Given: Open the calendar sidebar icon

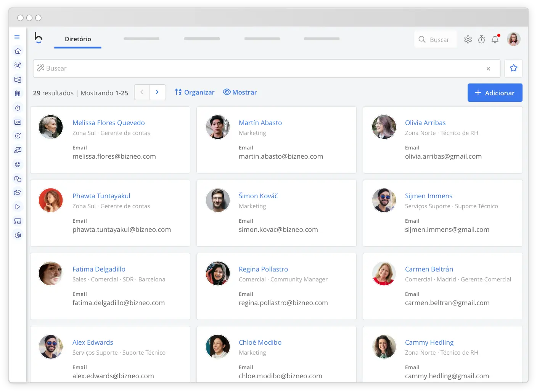Looking at the screenshot, I should (18, 93).
